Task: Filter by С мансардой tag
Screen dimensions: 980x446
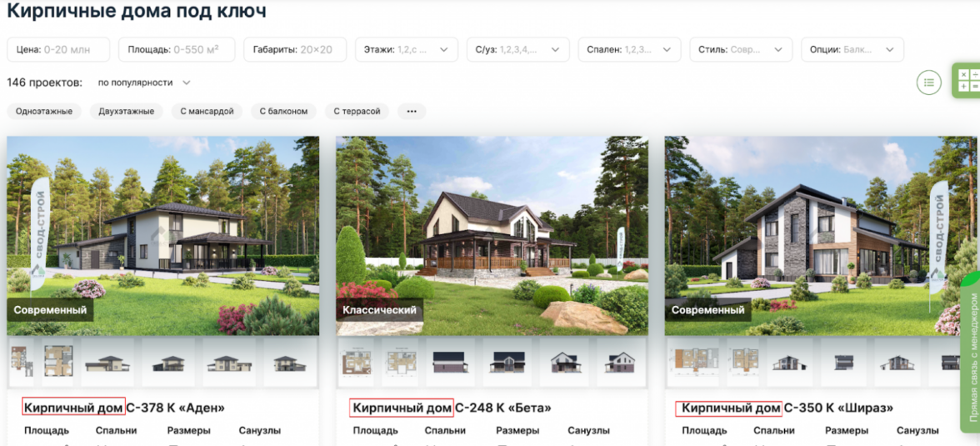Action: click(207, 112)
